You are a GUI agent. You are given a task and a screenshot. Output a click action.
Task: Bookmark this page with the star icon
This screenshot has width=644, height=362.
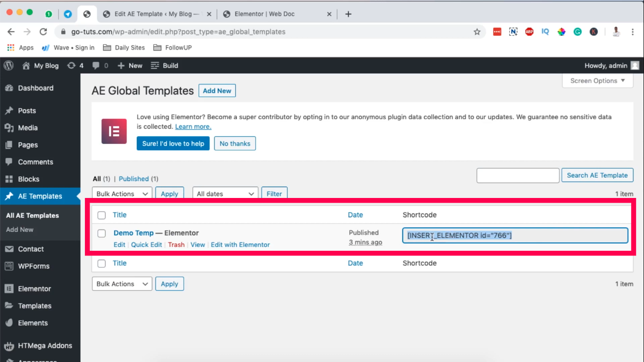[477, 32]
